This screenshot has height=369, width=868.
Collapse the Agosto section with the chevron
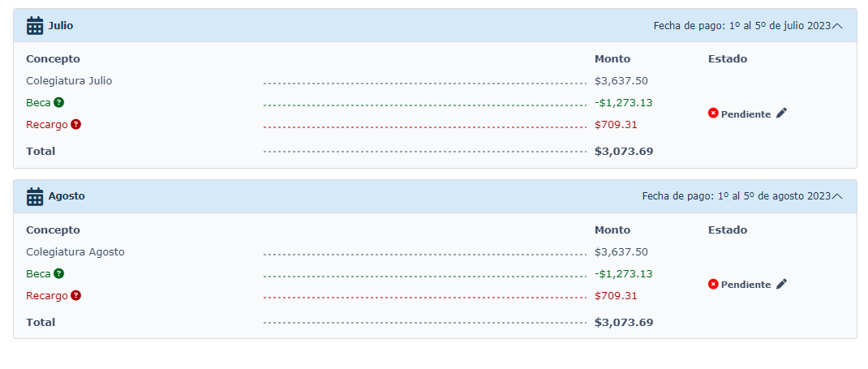point(837,196)
